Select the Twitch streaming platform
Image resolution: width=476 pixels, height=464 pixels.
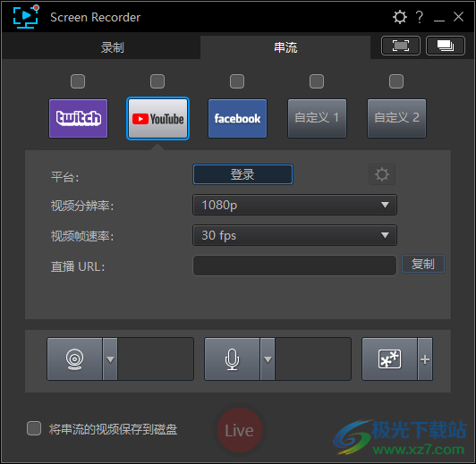tap(79, 118)
